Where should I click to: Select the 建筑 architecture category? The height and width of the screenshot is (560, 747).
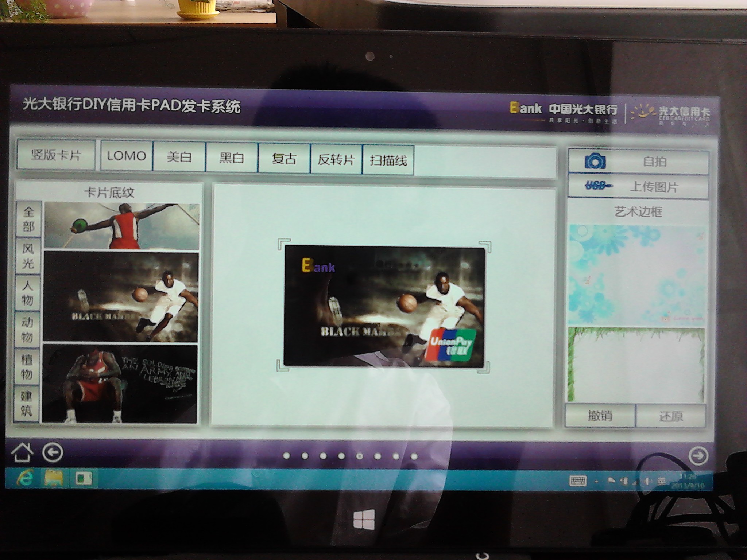[x=26, y=403]
